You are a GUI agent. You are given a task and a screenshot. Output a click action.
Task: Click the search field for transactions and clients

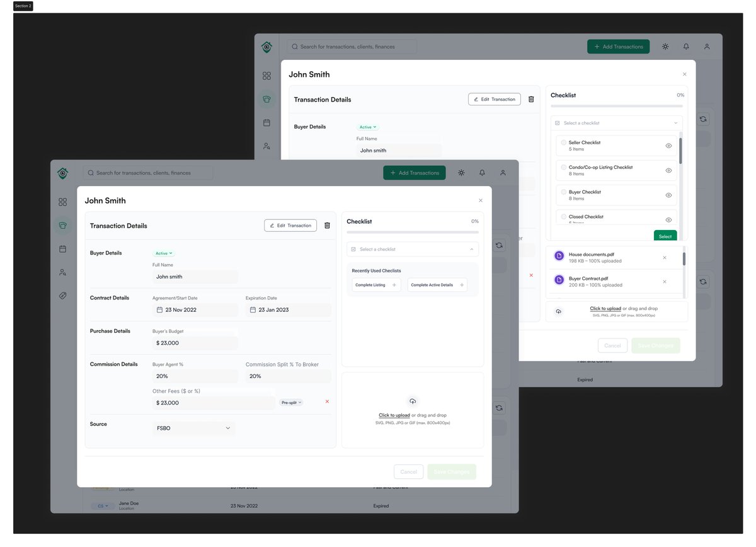click(147, 172)
